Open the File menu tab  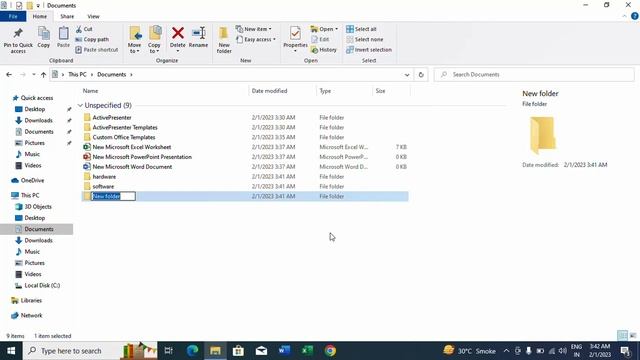click(x=13, y=16)
